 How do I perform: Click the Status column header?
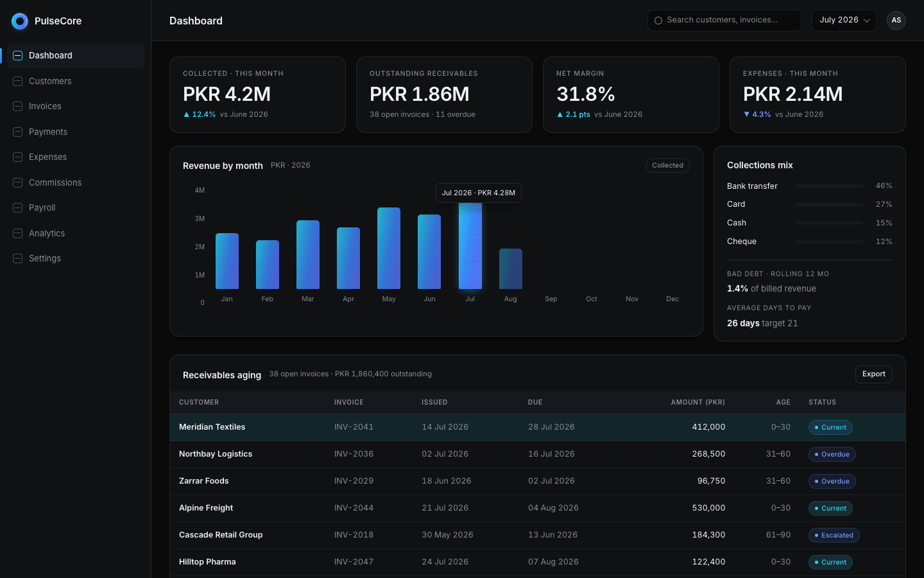pyautogui.click(x=822, y=403)
